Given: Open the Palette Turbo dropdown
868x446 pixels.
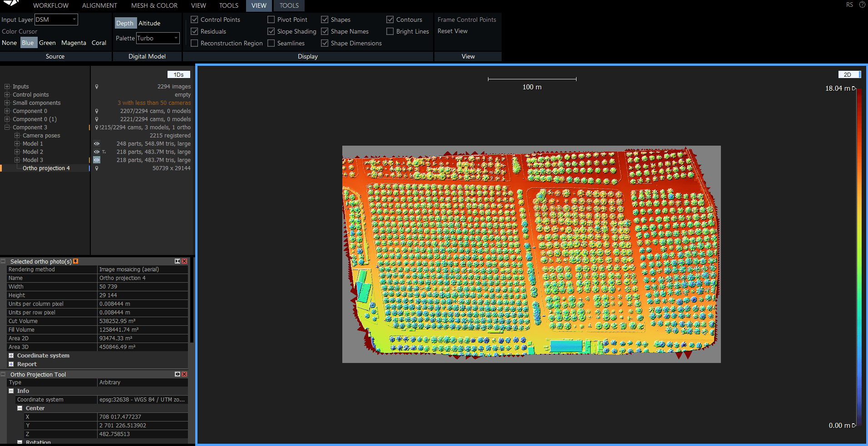Looking at the screenshot, I should [158, 38].
